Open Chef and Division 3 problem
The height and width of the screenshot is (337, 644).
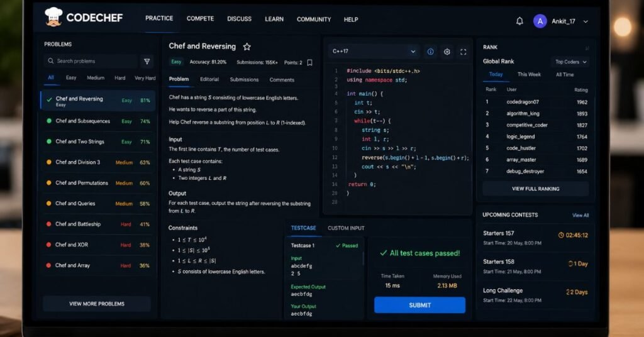97,162
